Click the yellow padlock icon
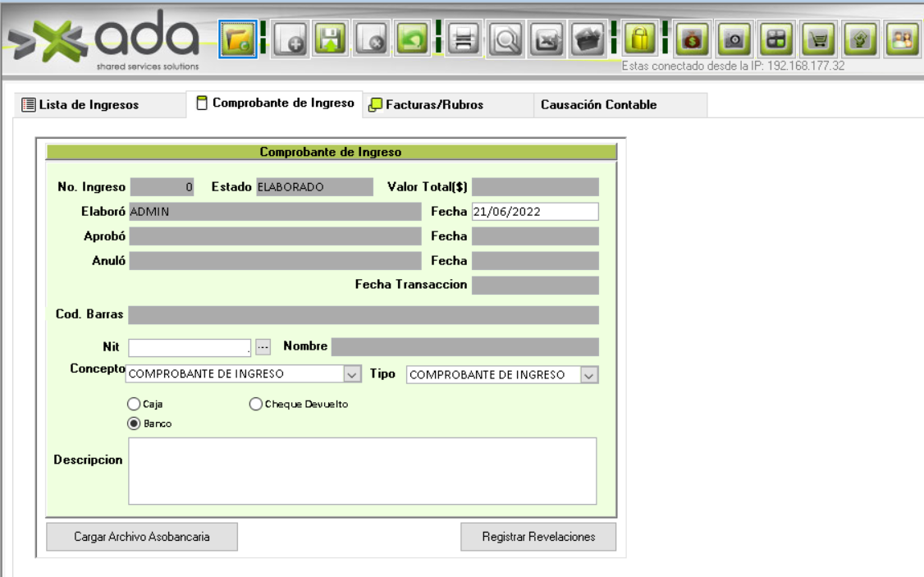Screen dimensions: 924x577 pyautogui.click(x=640, y=39)
